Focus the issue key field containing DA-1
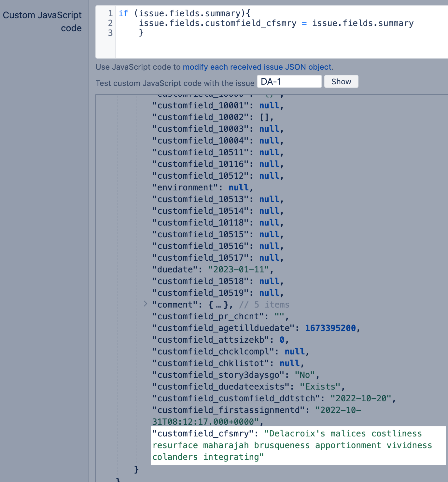Screen dimensions: 448x482 [x=289, y=82]
